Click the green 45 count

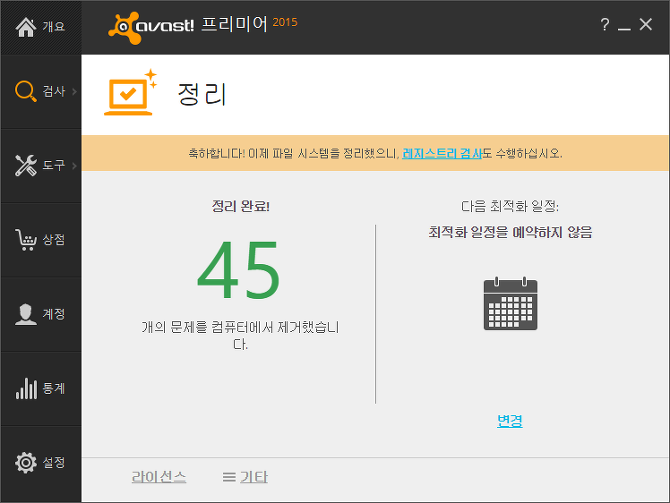[x=238, y=270]
